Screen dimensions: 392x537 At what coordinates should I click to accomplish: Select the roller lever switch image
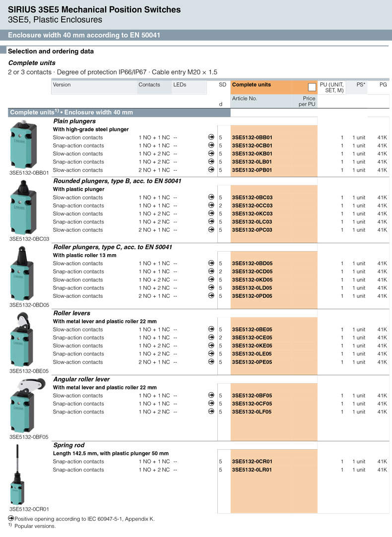point(22,341)
